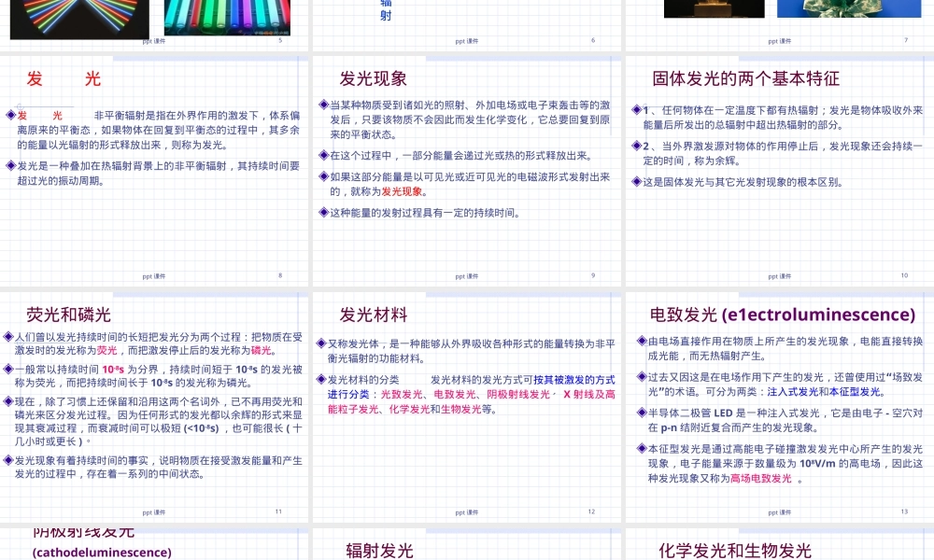Click the slide title '发 光' on slide 8
Viewport: 934px width, 560px height.
click(64, 78)
